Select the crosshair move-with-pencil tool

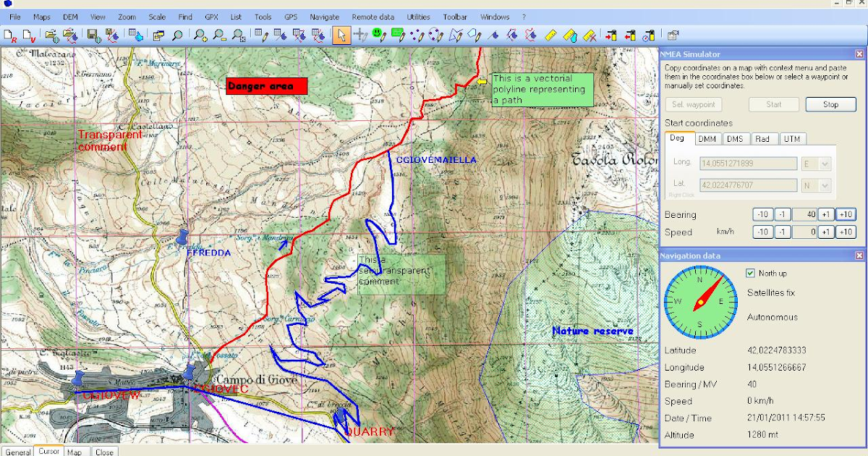(360, 34)
